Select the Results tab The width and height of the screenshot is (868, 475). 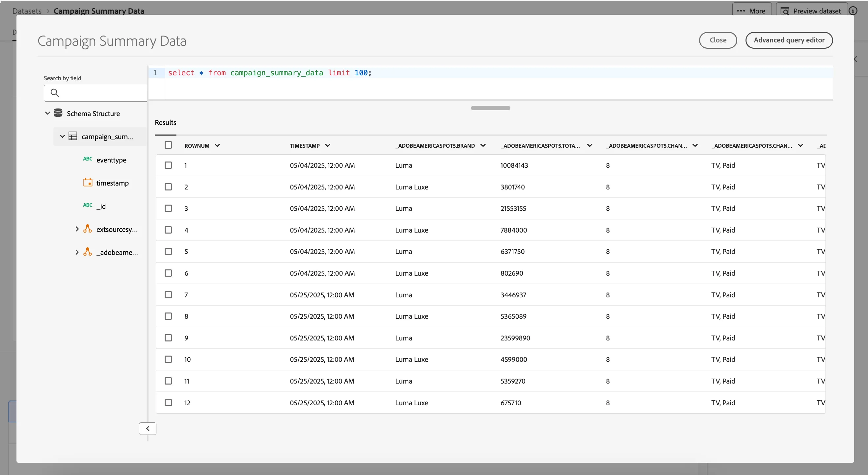pos(165,123)
